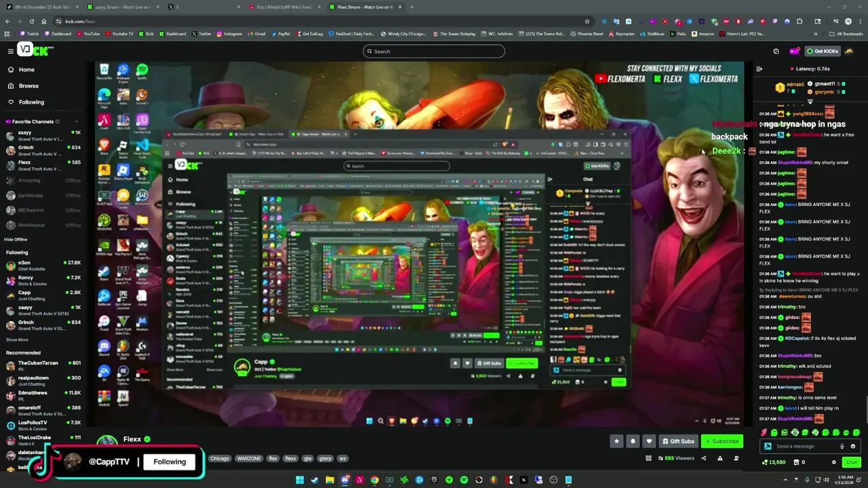Open a new browser tab

pos(412,7)
